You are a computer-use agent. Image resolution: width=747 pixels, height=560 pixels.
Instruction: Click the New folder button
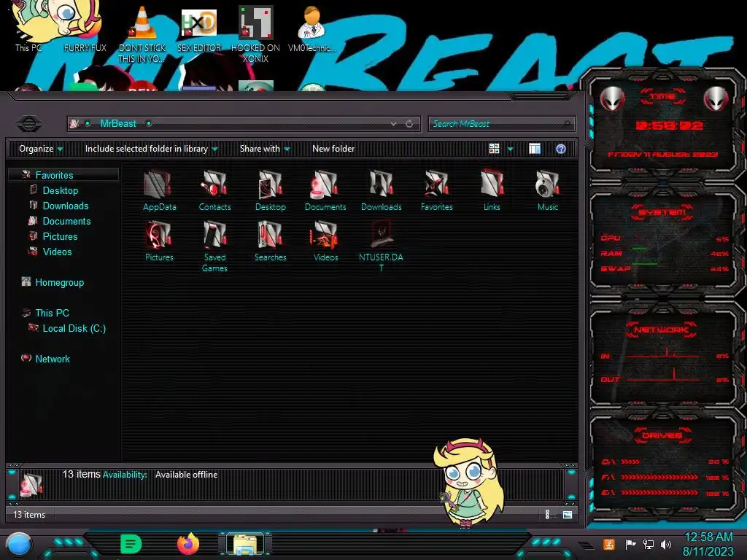tap(333, 149)
